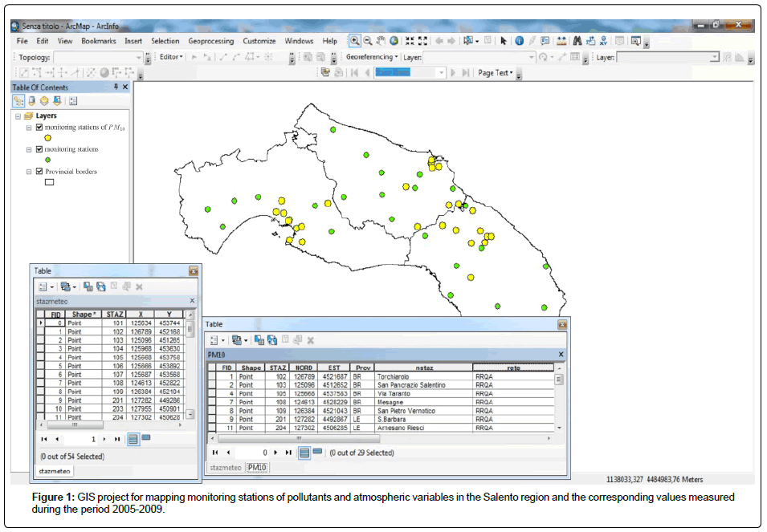Click the yellow PM10 station symbol swatch
The image size is (767, 532).
(x=47, y=137)
